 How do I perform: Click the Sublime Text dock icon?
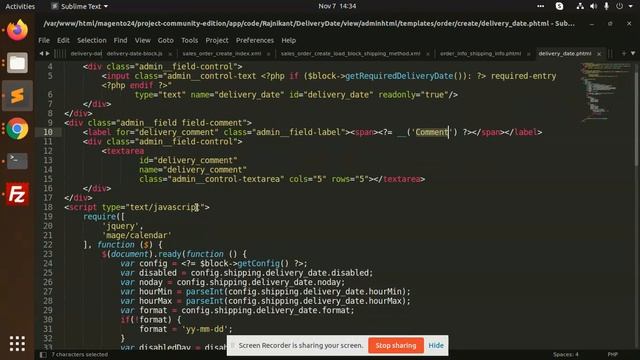(x=17, y=96)
